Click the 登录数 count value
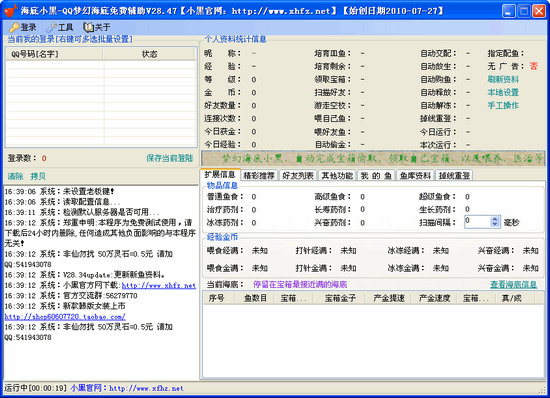Viewport: 550px width, 398px height. [44, 158]
